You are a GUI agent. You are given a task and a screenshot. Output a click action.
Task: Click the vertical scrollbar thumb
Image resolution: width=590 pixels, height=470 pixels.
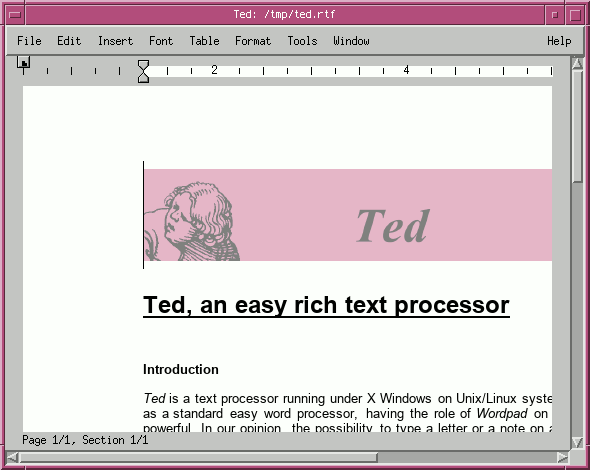[577, 126]
